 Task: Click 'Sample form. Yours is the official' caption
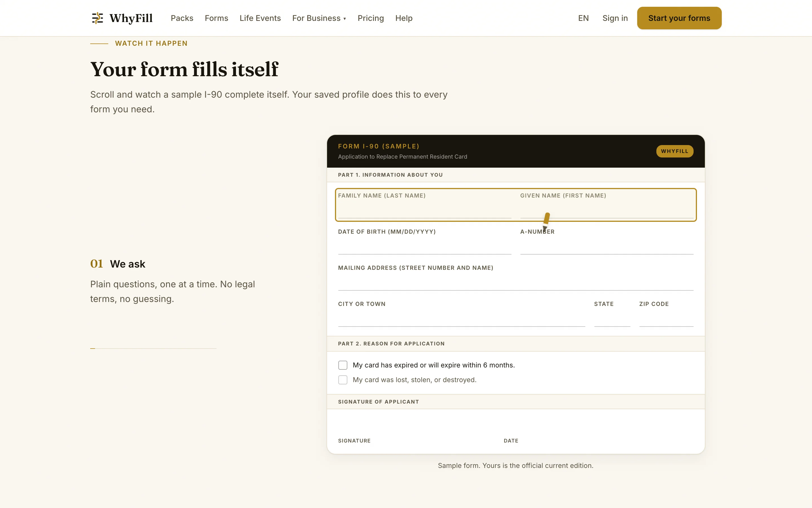[x=515, y=466]
